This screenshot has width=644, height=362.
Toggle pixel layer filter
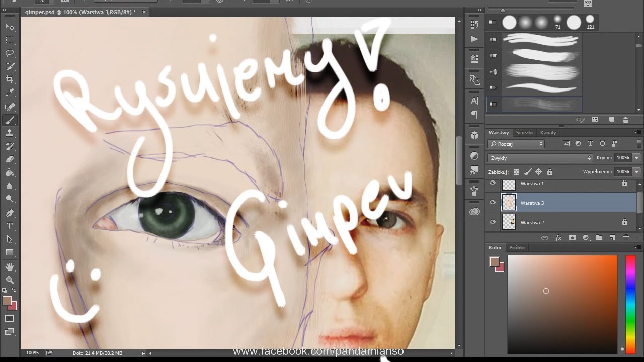(x=566, y=144)
